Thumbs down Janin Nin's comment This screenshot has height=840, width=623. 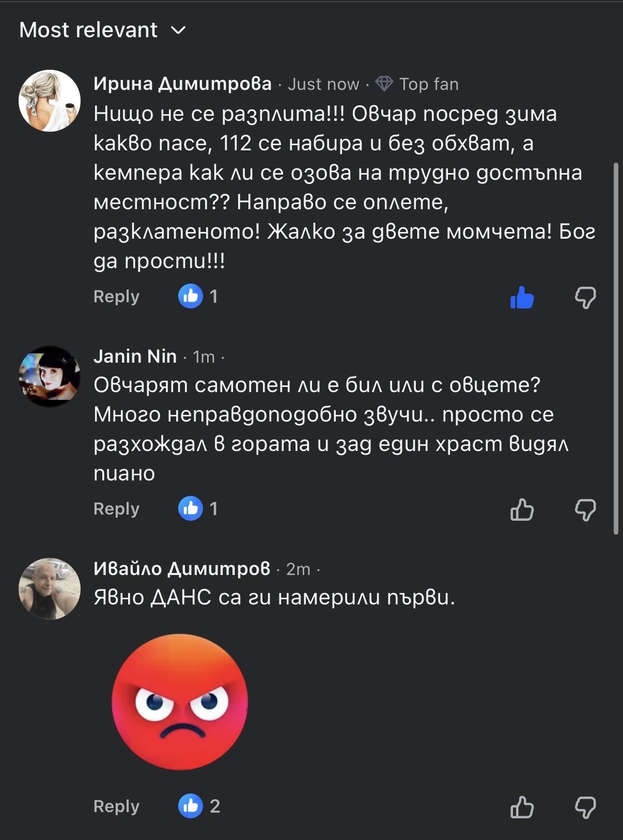585,510
